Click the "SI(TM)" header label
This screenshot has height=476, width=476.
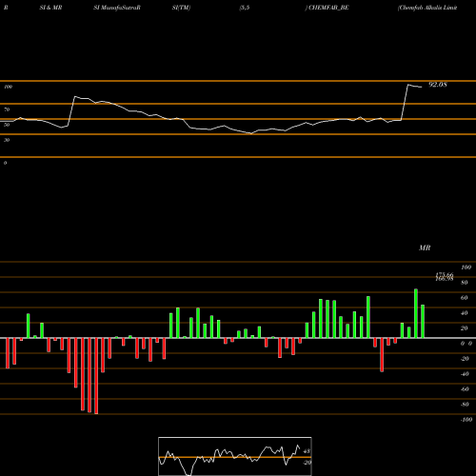pos(181,8)
